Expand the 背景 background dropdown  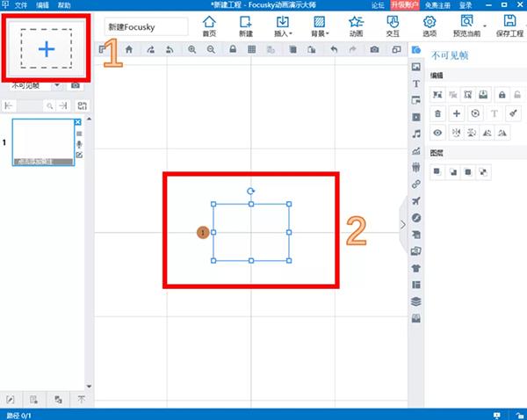click(321, 26)
